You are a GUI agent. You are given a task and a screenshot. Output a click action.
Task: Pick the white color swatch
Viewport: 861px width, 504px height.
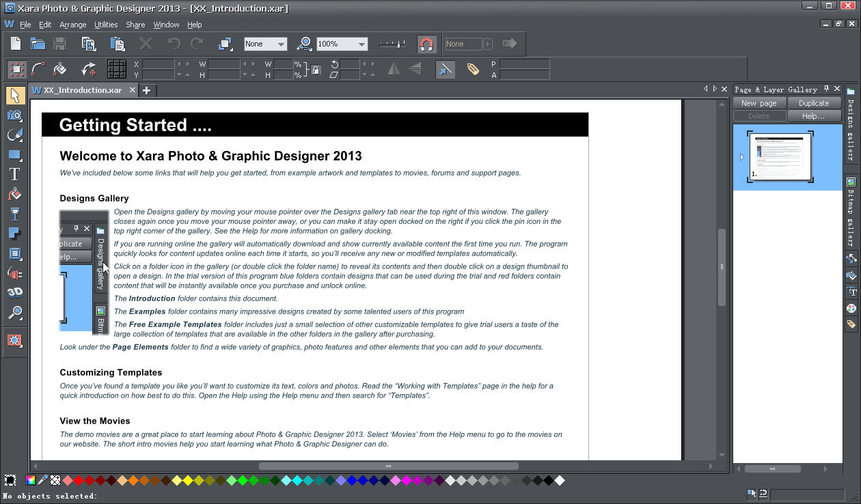click(x=560, y=480)
